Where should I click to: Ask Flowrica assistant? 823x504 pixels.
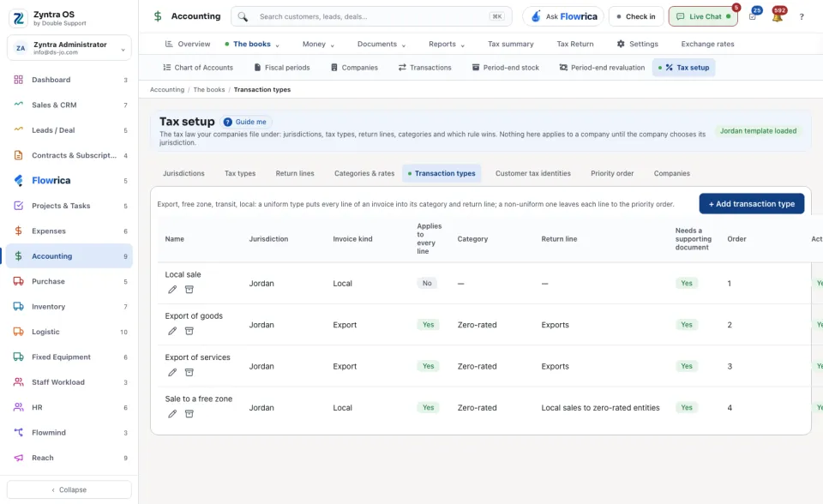click(564, 16)
